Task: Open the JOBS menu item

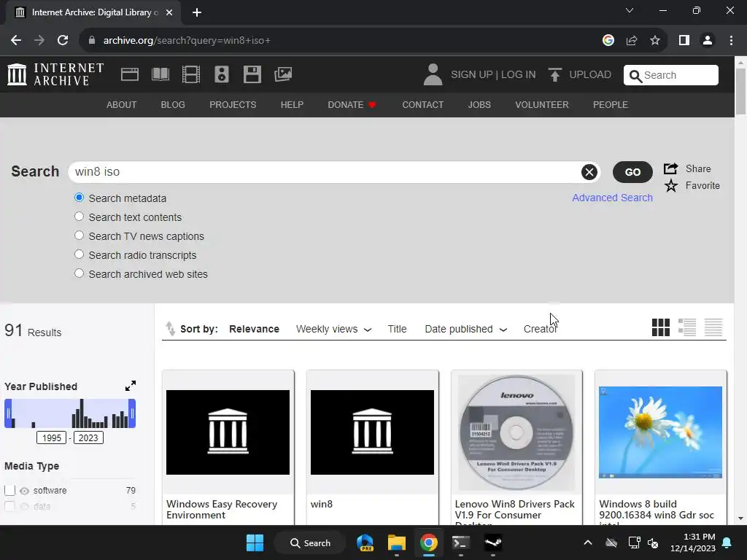Action: click(479, 105)
